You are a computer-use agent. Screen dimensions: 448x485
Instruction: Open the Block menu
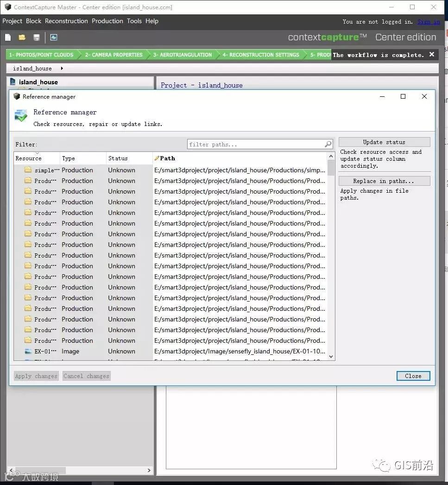(33, 21)
